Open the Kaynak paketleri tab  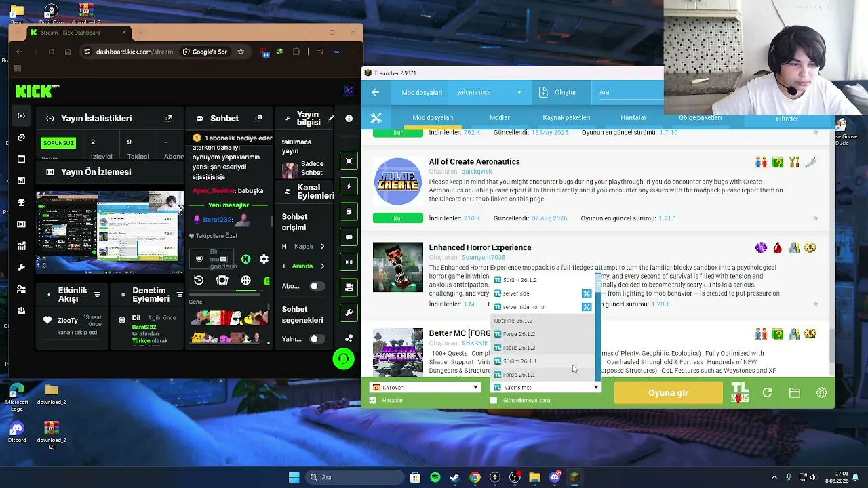point(566,118)
